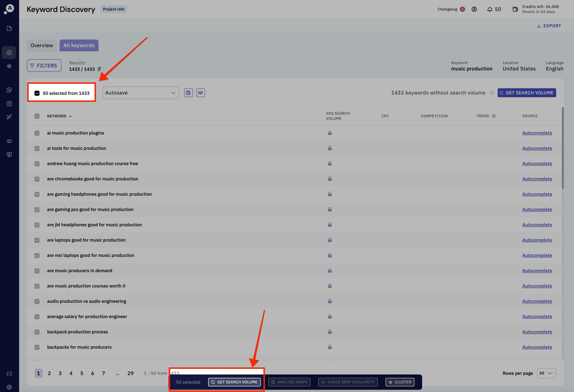Click the table vertical scrollbar
Image resolution: width=574 pixels, height=392 pixels.
click(563, 148)
